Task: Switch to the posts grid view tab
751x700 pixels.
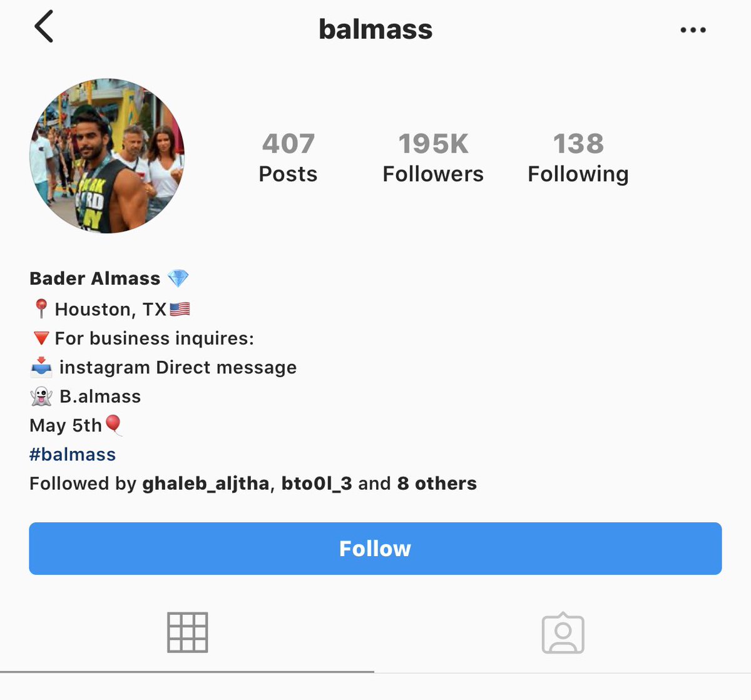Action: pyautogui.click(x=187, y=632)
